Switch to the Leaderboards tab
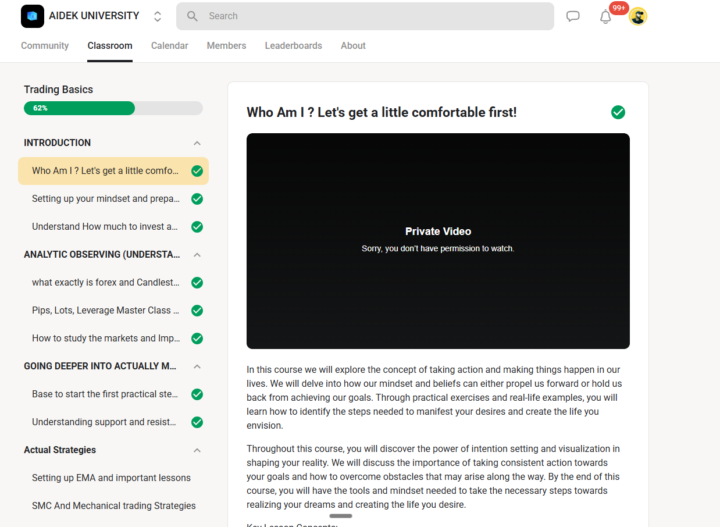720x527 pixels. pos(293,45)
